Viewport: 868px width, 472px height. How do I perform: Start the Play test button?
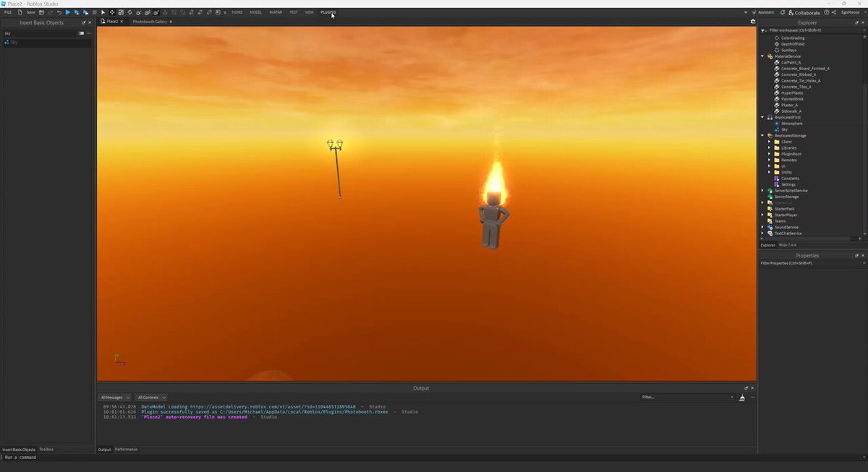[68, 12]
